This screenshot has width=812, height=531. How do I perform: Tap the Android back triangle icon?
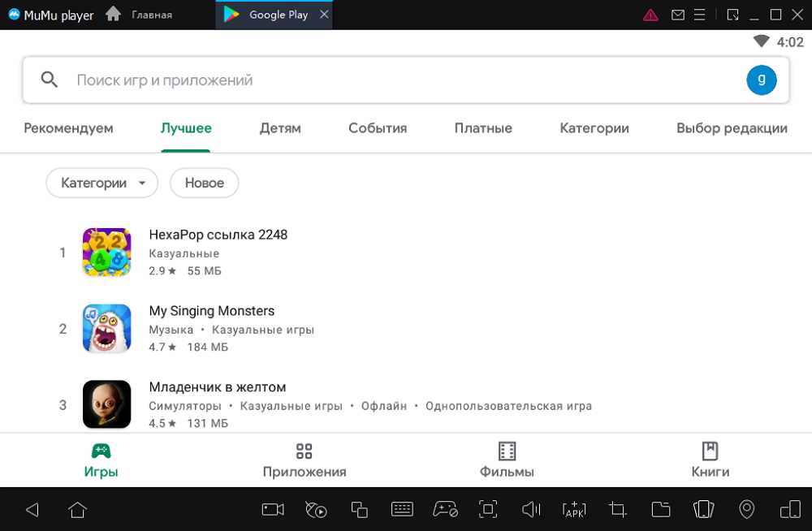(x=32, y=510)
